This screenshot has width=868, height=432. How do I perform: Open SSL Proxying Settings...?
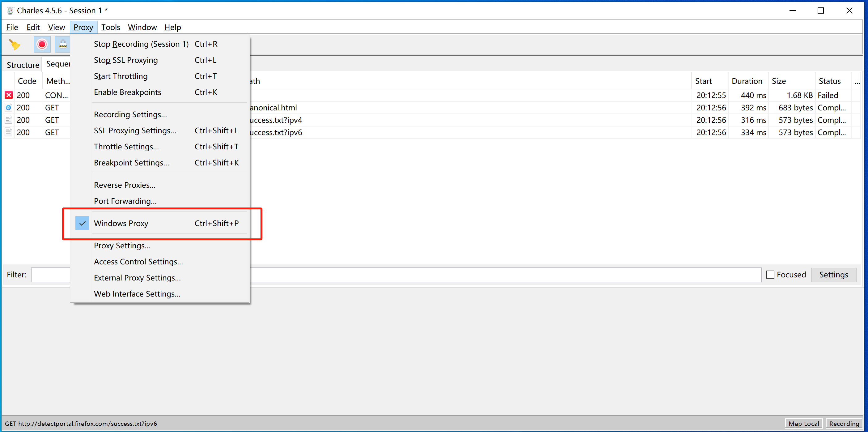click(160, 130)
